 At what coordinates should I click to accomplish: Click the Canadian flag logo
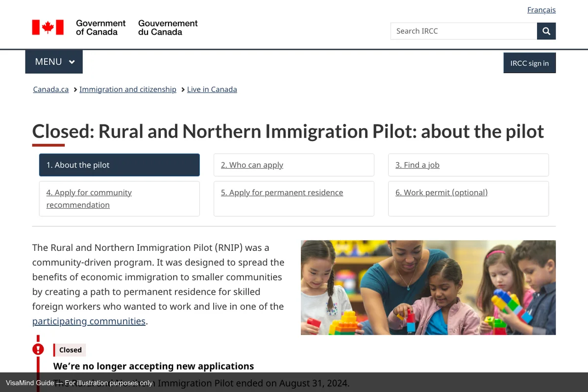[x=48, y=27]
